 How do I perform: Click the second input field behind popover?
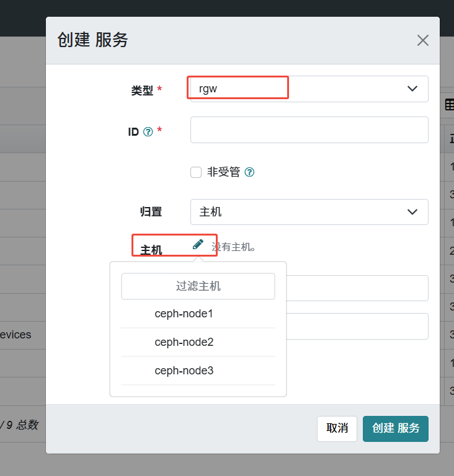[357, 327]
